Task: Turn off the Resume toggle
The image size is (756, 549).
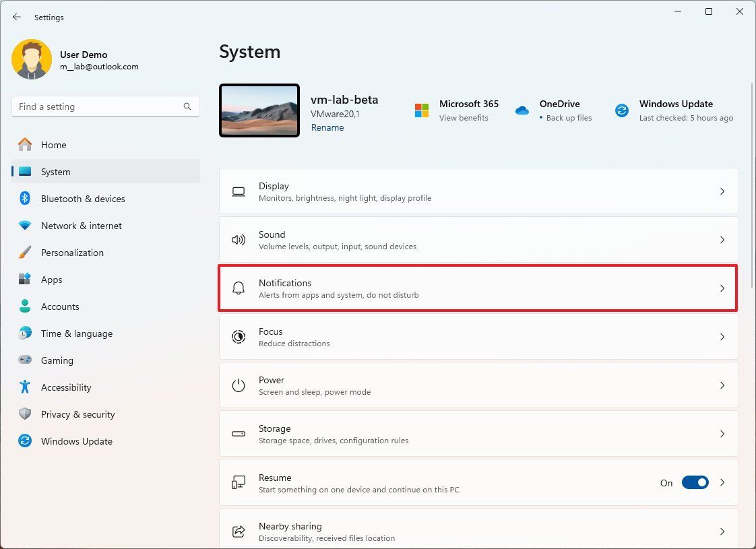Action: (x=696, y=482)
